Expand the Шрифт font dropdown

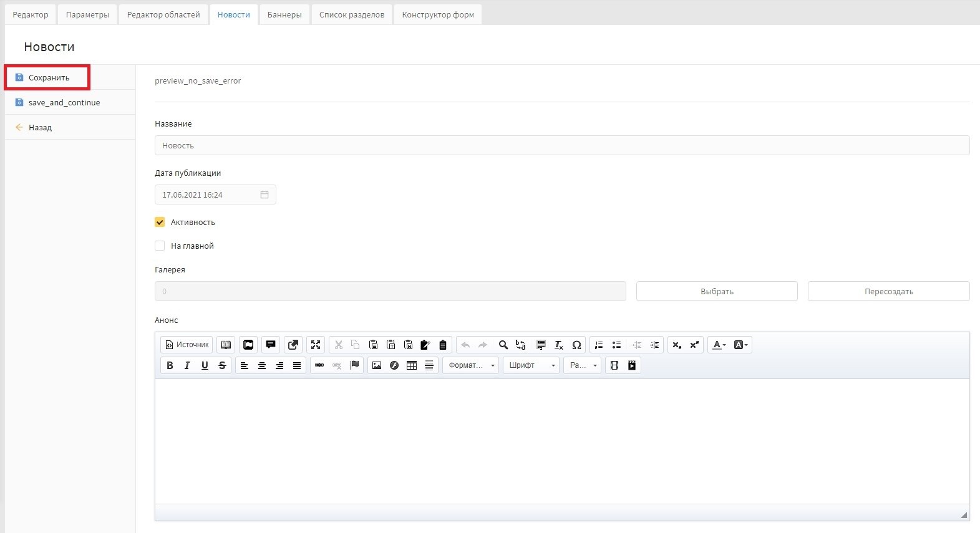[531, 365]
